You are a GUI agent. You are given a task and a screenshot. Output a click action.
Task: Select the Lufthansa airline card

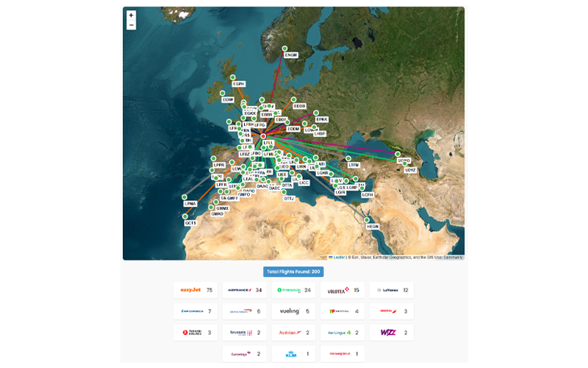click(392, 290)
